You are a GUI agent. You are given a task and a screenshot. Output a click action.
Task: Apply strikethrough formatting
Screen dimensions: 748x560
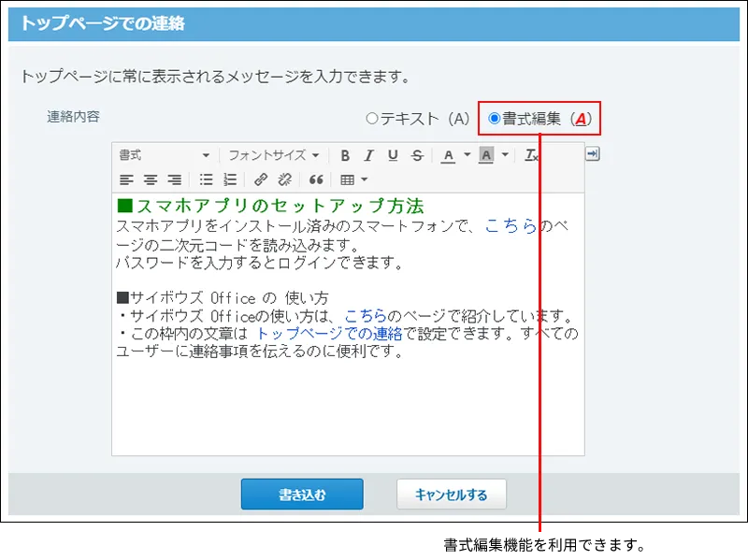[x=417, y=155]
